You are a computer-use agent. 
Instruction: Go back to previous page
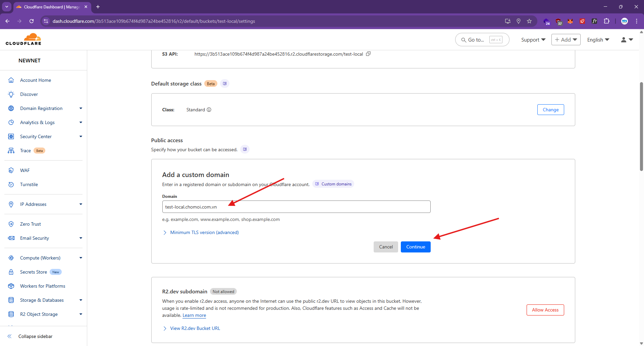pos(7,21)
